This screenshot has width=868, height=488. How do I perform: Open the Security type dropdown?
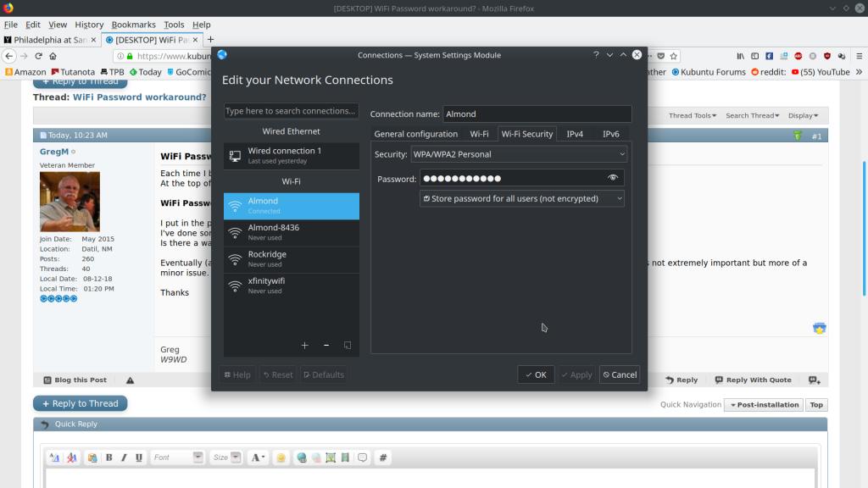[519, 154]
